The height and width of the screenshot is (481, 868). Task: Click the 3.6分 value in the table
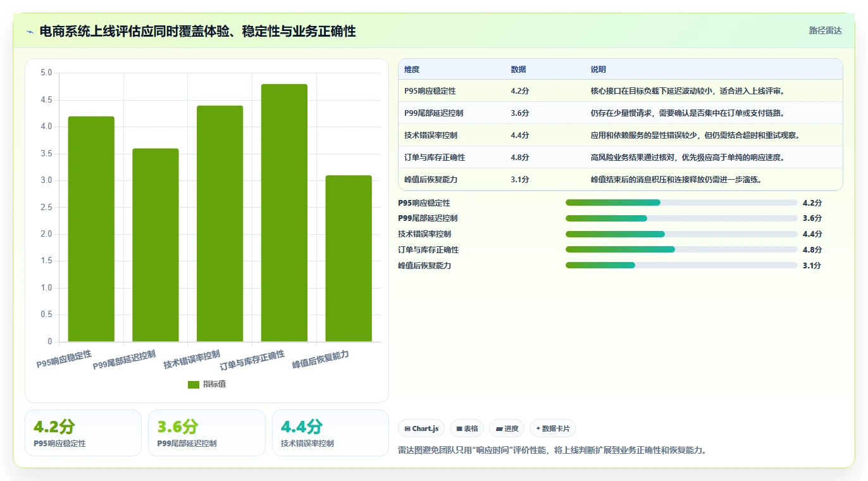point(520,113)
